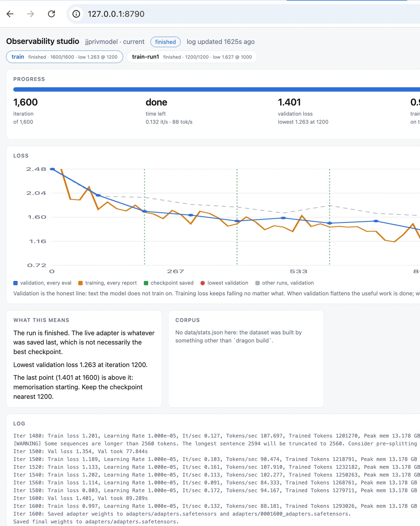Click the log line 'Iter 1500: Val loss 1.354'
This screenshot has height=526, width=420.
81,451
